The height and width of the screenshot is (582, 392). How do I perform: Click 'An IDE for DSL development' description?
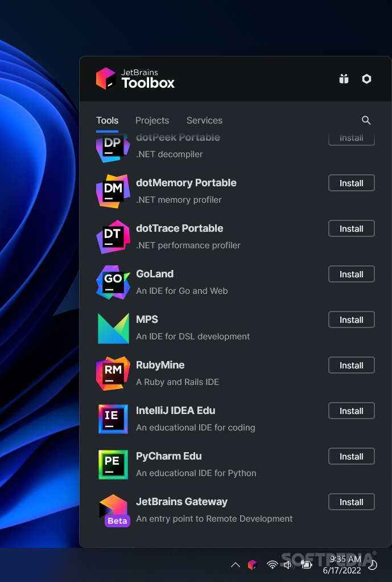pos(193,337)
